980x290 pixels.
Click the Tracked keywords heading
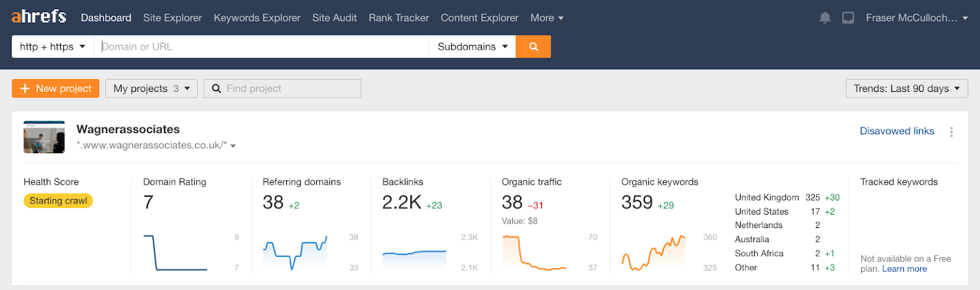coord(899,181)
